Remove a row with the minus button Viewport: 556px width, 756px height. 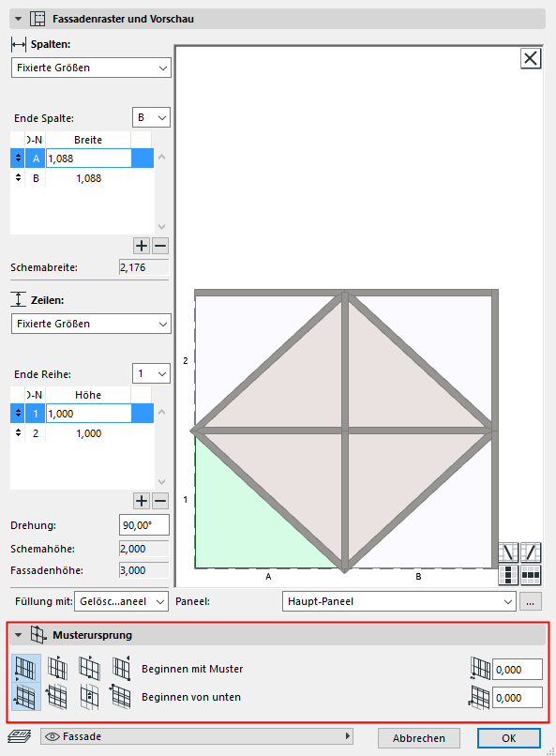[160, 501]
